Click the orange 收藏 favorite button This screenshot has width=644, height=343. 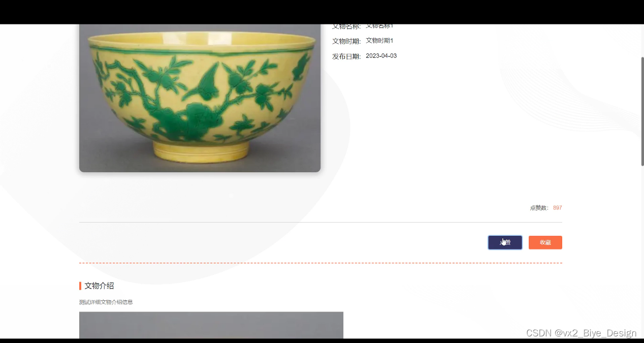[x=545, y=242]
